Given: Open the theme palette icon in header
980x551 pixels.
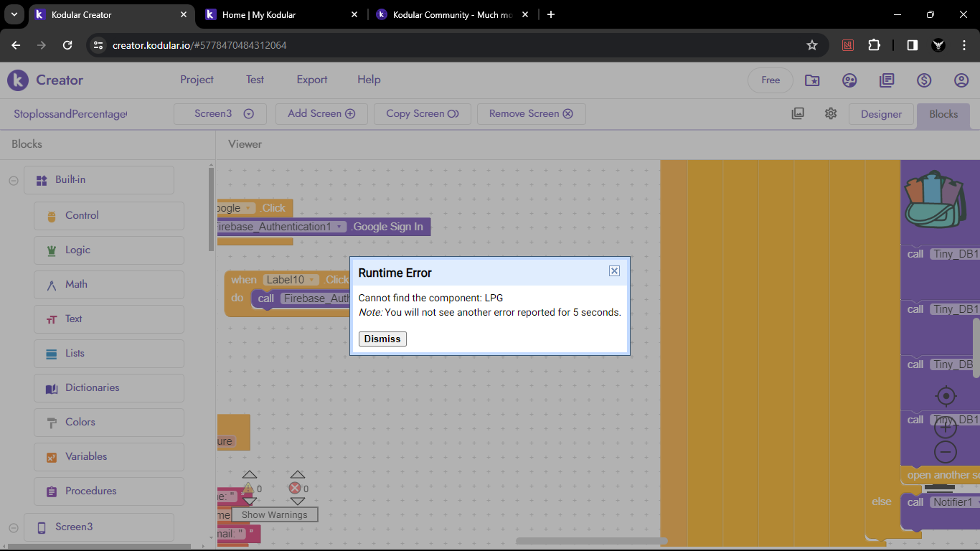Looking at the screenshot, I should [849, 80].
